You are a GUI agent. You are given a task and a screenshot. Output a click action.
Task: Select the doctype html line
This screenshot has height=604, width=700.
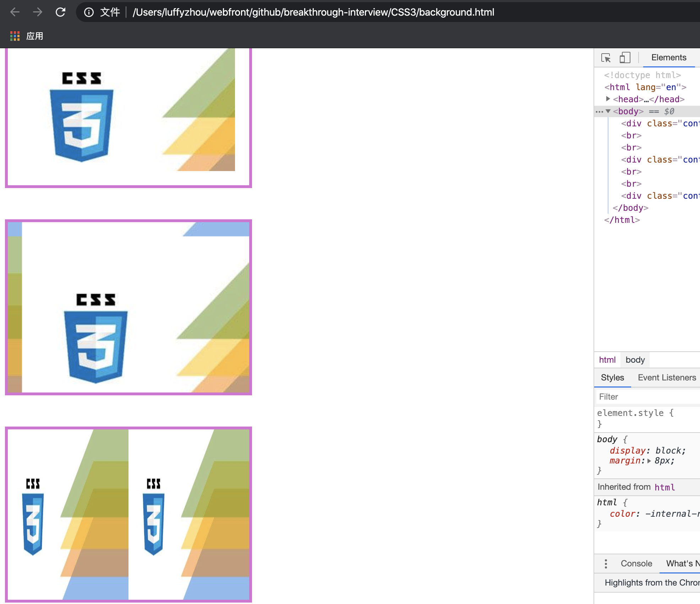[x=642, y=75]
